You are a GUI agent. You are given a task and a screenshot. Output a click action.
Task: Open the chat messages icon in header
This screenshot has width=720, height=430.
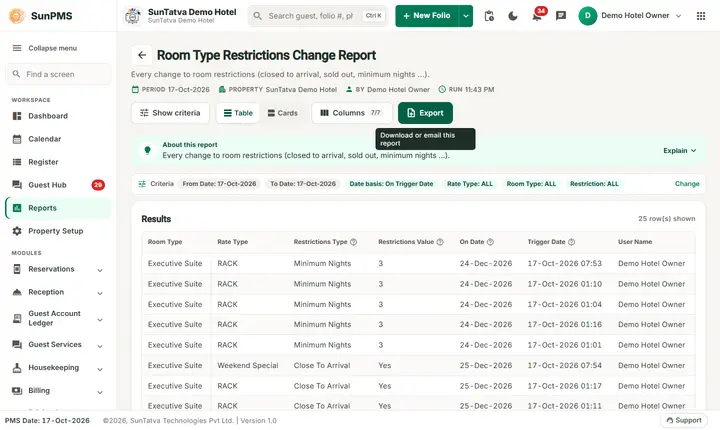pyautogui.click(x=561, y=16)
